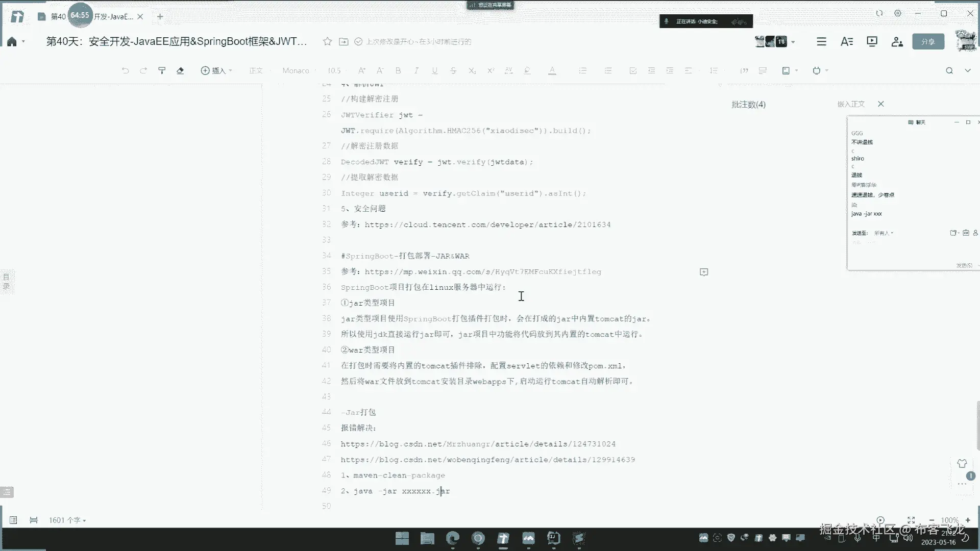This screenshot has height=551, width=980.
Task: Toggle bold formatting in toolbar
Action: click(x=398, y=70)
